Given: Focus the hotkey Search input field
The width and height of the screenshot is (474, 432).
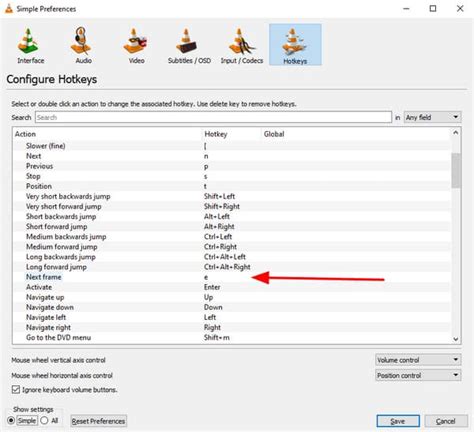Looking at the screenshot, I should coord(213,117).
